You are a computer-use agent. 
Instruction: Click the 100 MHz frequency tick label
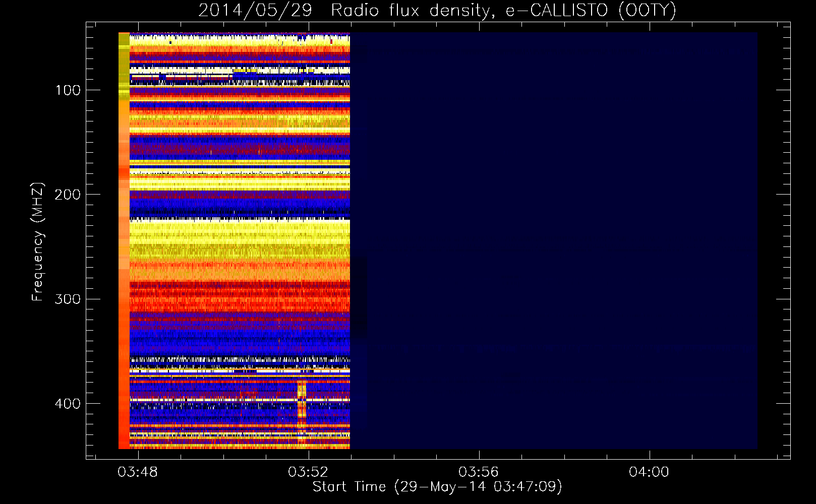(68, 90)
